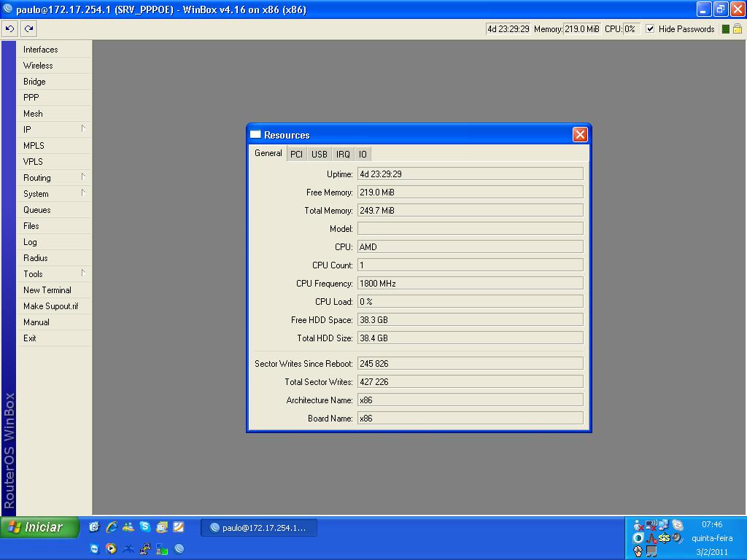Image resolution: width=747 pixels, height=560 pixels.
Task: Click the Skype tray icon
Action: coord(678,525)
